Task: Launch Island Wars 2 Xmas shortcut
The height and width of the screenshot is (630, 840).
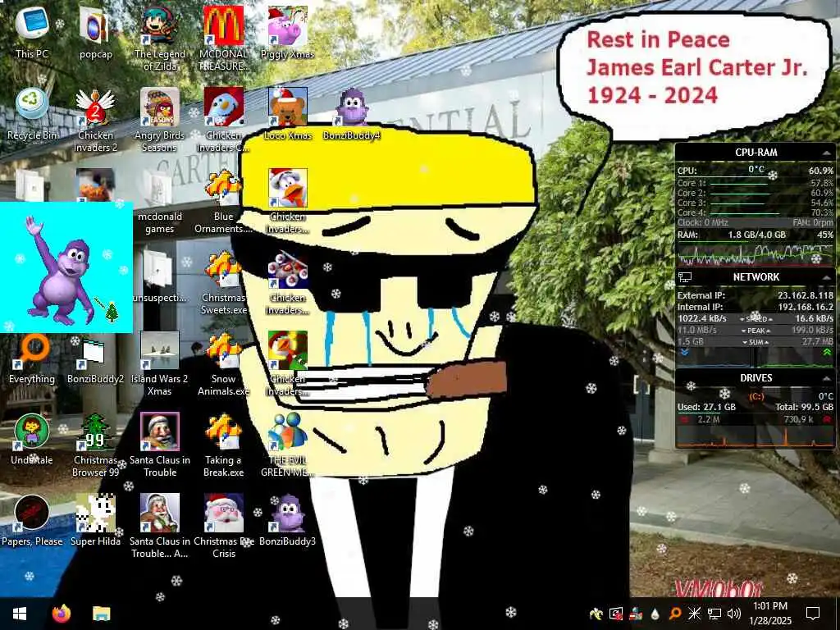Action: point(160,364)
